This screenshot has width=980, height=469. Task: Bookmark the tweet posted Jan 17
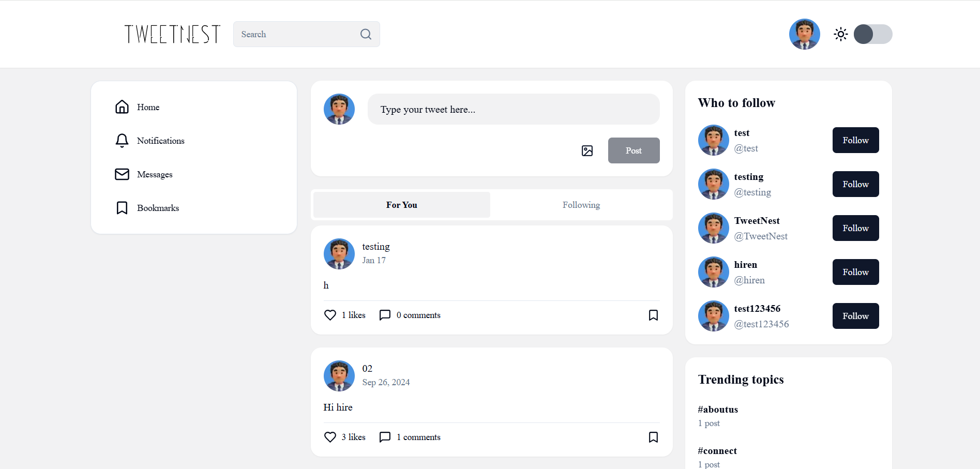click(653, 315)
